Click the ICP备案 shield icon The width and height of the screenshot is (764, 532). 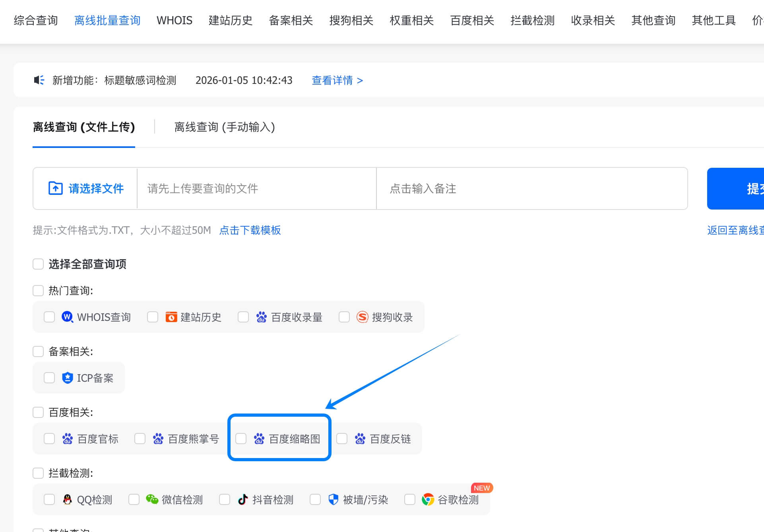68,378
